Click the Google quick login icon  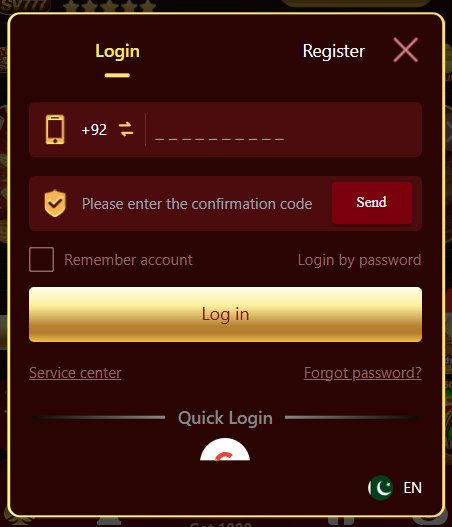225,449
